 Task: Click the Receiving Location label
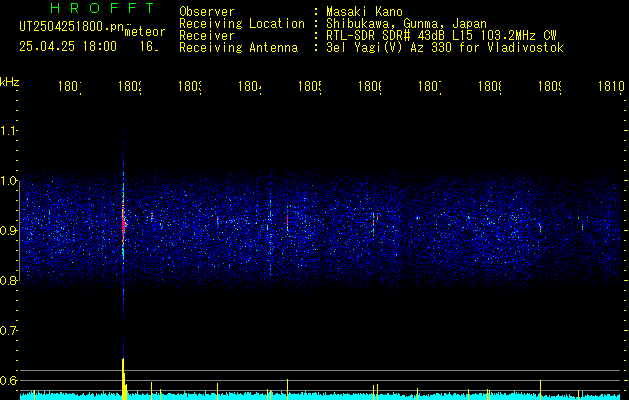242,24
